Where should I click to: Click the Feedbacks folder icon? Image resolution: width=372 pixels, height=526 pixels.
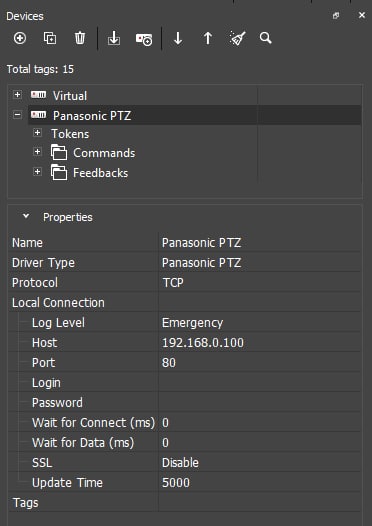pyautogui.click(x=59, y=172)
